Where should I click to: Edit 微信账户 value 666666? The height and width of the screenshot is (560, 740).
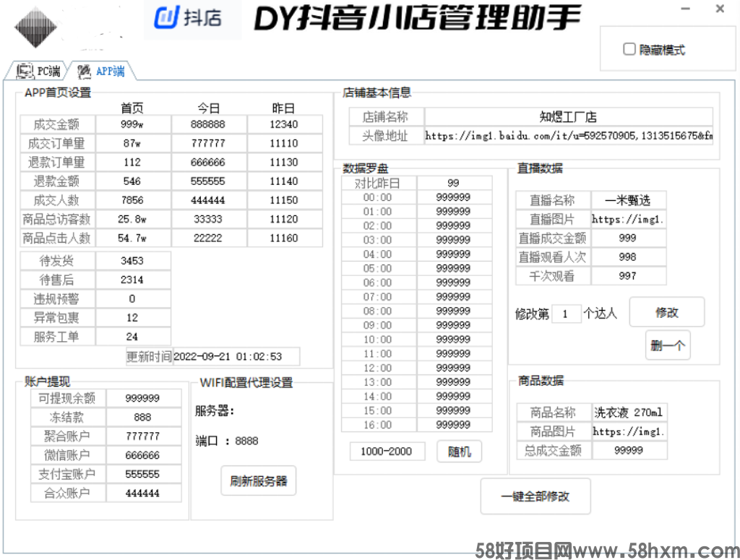(144, 455)
